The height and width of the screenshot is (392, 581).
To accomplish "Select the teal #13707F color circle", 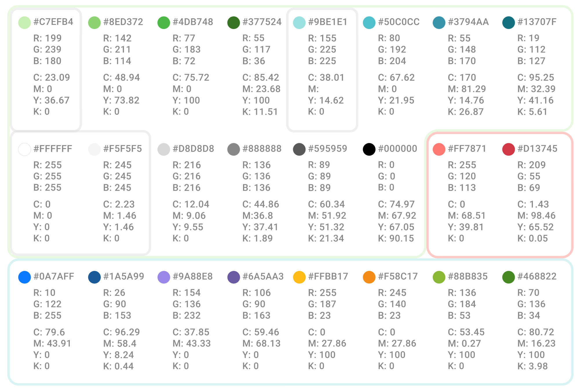I will [508, 23].
